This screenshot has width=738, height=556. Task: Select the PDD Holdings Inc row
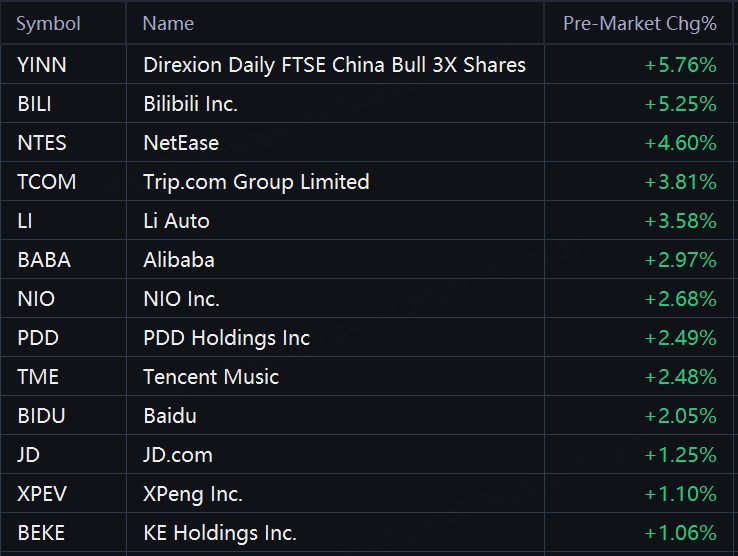[x=367, y=338]
